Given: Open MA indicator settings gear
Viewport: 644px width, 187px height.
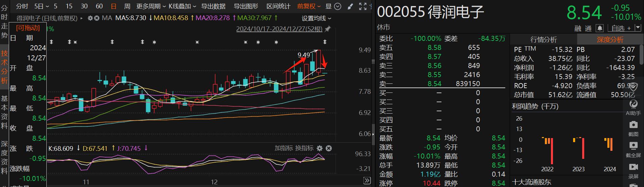Looking at the screenshot, I should click(90, 18).
